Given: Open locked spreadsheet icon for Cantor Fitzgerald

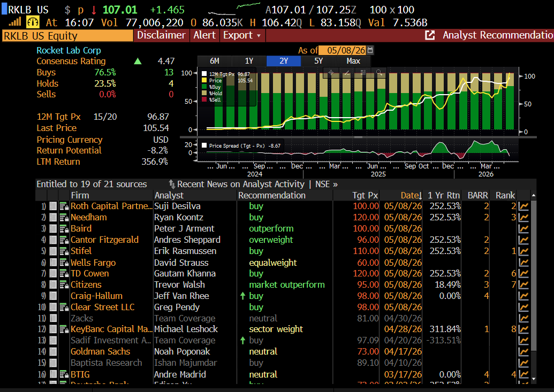Looking at the screenshot, I should pos(64,240).
